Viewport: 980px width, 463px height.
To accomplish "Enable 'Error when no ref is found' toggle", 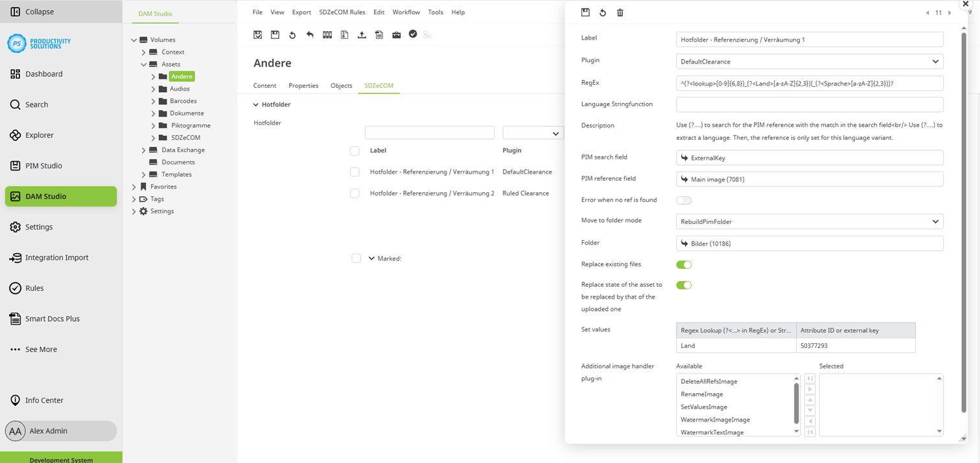I will click(x=684, y=200).
